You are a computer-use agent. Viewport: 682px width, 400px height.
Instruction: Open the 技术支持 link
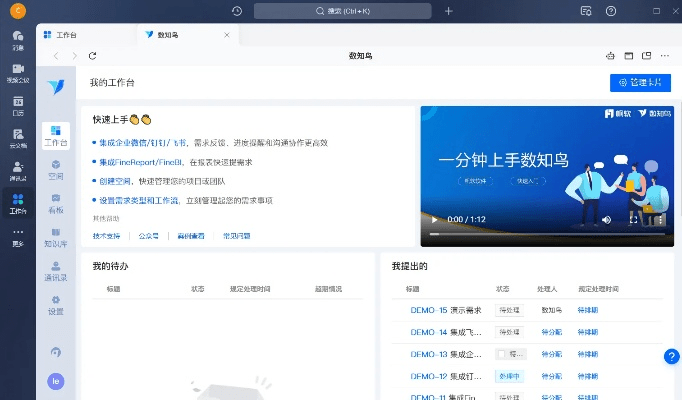coord(106,236)
